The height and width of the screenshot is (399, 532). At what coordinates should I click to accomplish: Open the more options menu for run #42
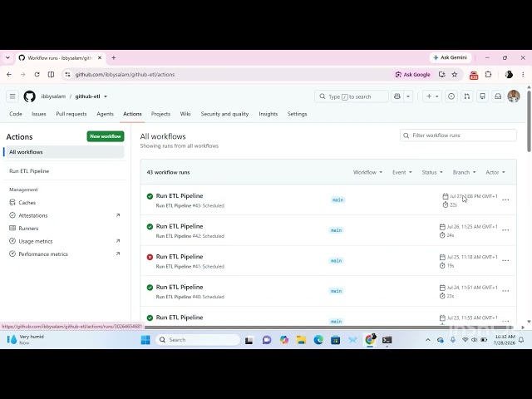(x=505, y=230)
